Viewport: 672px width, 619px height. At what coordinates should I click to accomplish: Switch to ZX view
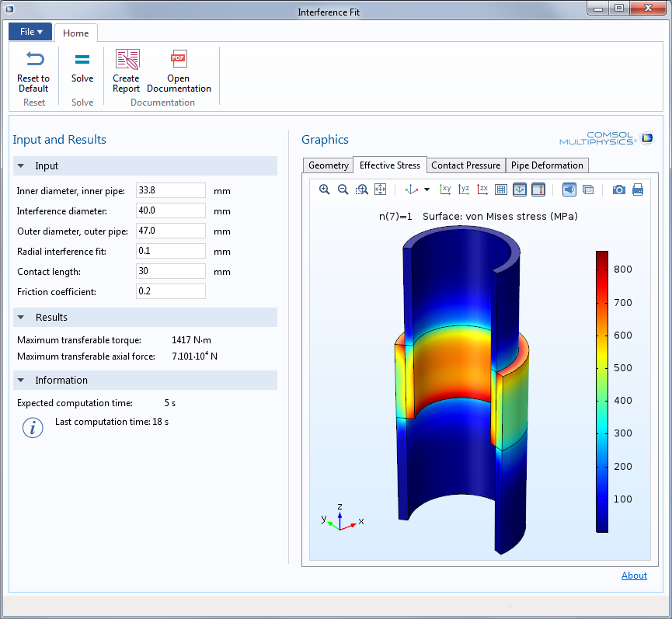pyautogui.click(x=482, y=190)
